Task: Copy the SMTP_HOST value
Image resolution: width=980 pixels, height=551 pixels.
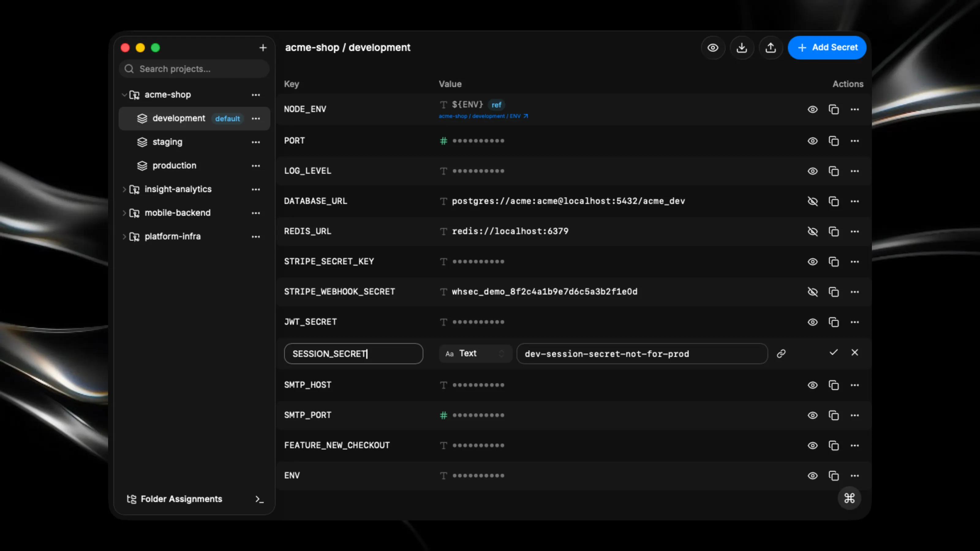Action: click(x=834, y=385)
